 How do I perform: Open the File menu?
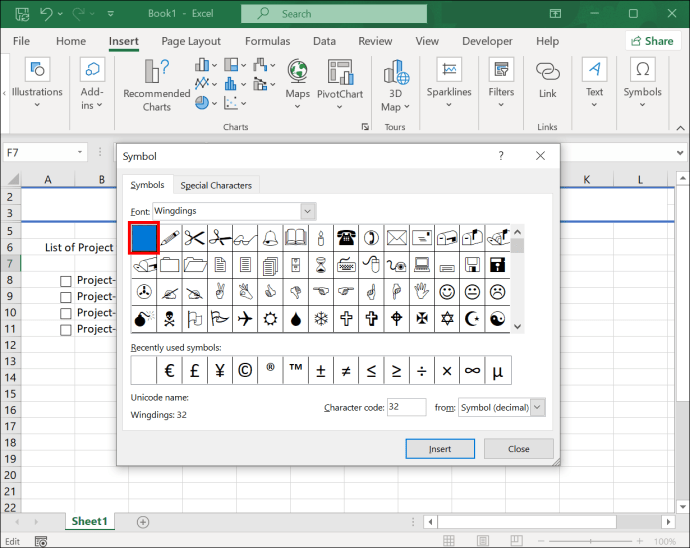[21, 41]
